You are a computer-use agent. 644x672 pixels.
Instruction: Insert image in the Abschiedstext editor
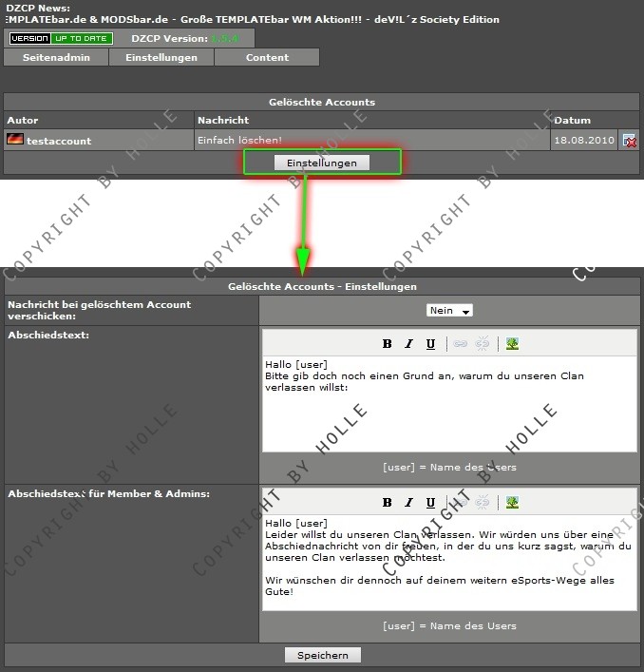[512, 344]
